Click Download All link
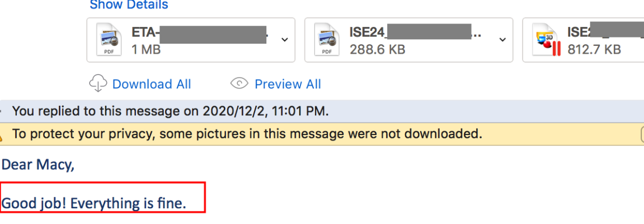The image size is (644, 224). (152, 84)
